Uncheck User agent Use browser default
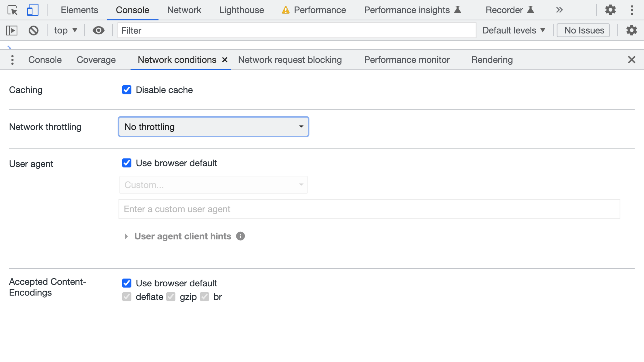 coord(127,163)
